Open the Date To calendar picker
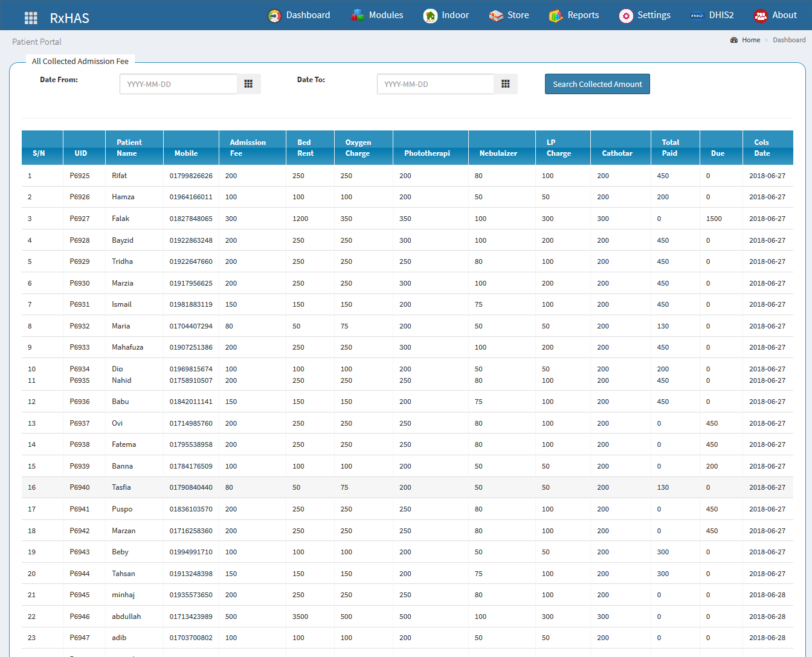The width and height of the screenshot is (812, 657). point(506,84)
